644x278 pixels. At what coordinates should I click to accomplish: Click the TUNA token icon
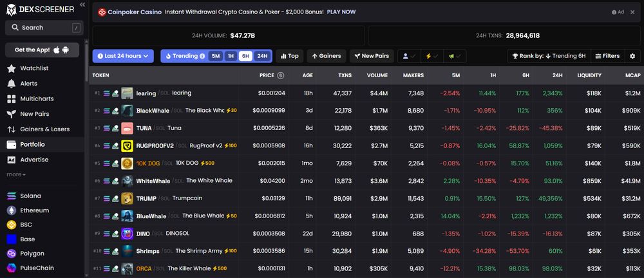pos(128,128)
